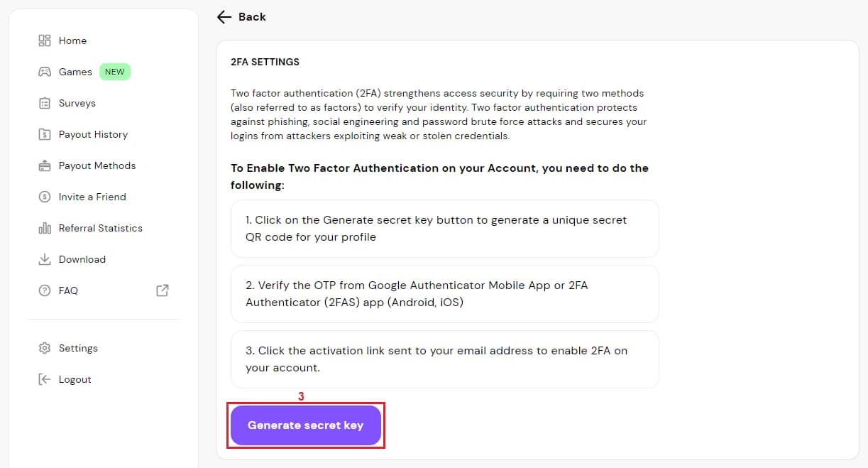
Task: Click the Invite a Friend dollar-circle icon
Action: [x=45, y=197]
